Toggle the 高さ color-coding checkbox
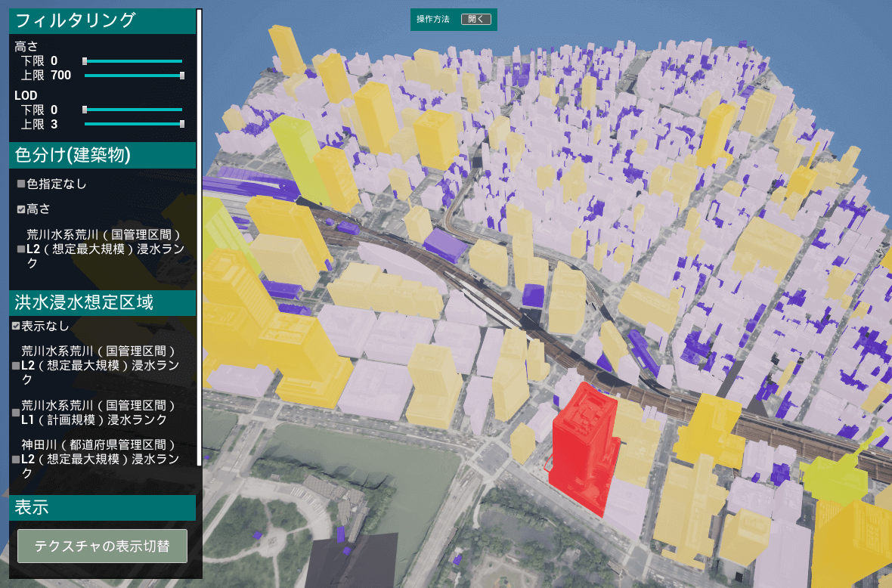The width and height of the screenshot is (892, 588). point(21,209)
